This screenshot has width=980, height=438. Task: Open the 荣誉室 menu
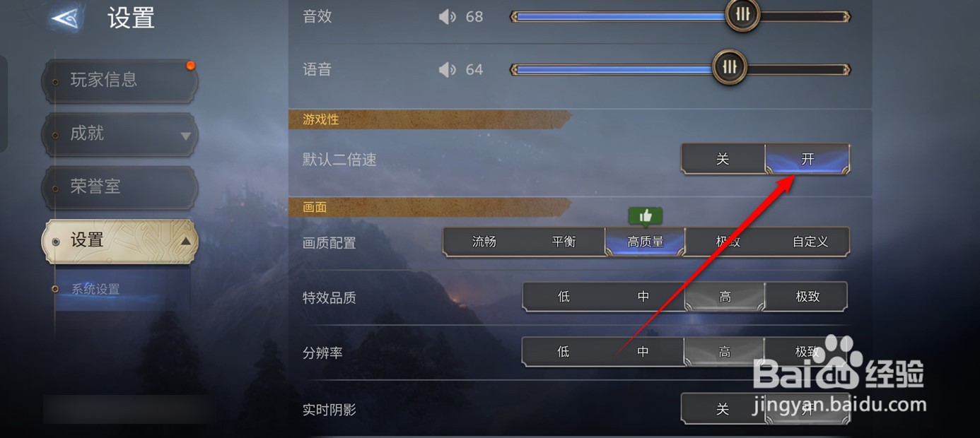(x=119, y=187)
